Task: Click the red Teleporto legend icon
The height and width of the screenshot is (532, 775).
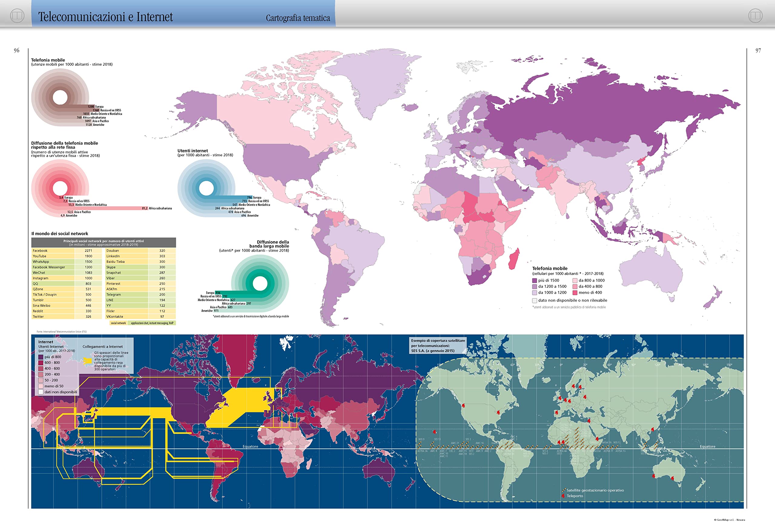Action: coord(563,496)
